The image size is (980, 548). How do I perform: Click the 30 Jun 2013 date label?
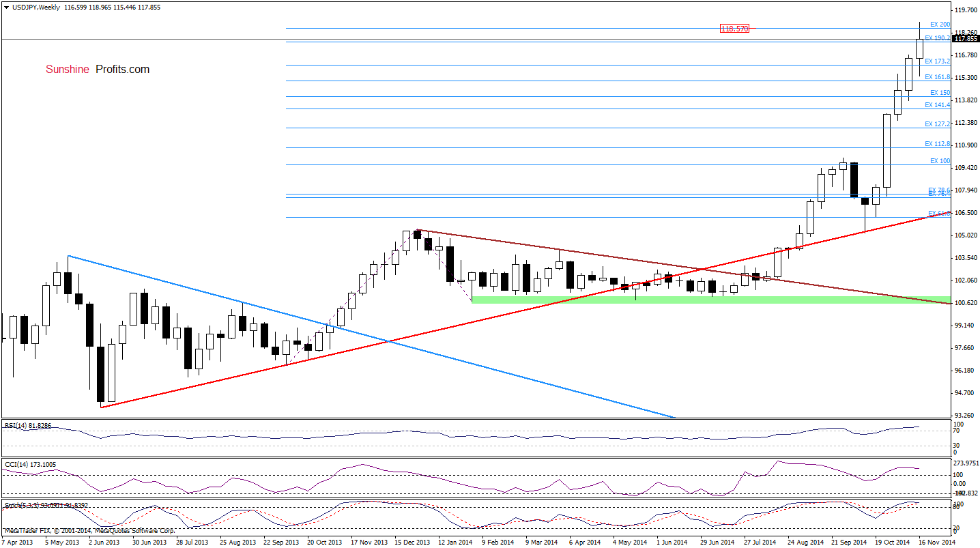(149, 543)
